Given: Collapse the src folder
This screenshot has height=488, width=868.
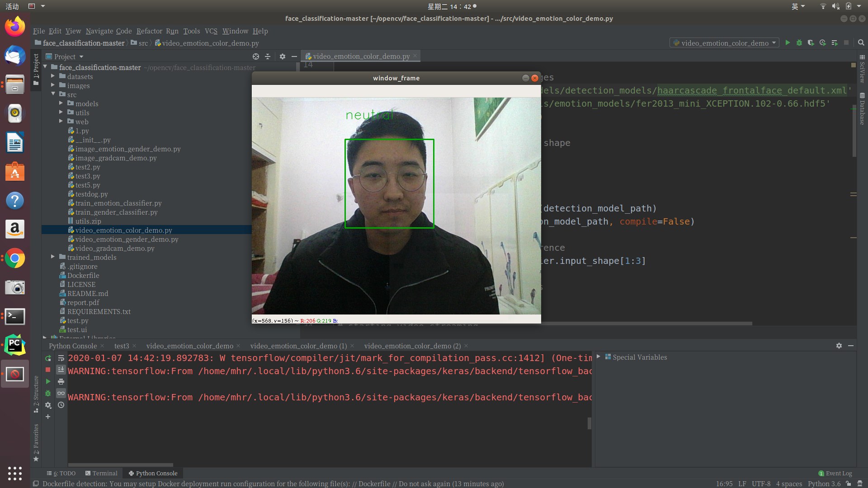Looking at the screenshot, I should [53, 94].
